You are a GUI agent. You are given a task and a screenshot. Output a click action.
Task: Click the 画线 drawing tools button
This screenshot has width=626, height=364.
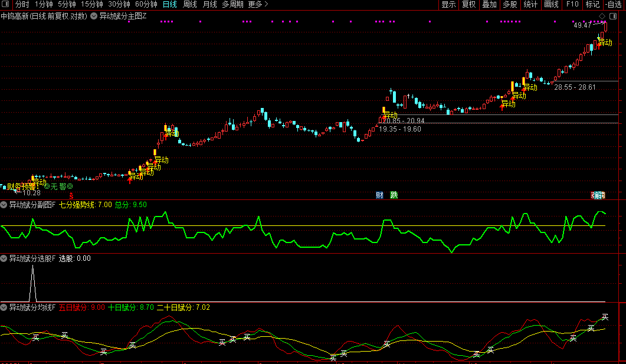551,5
